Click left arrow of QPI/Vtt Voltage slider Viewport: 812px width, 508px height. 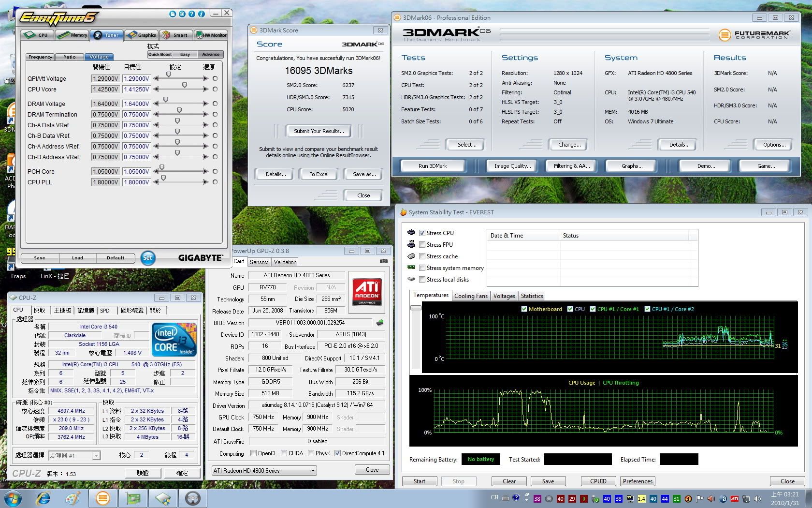tap(156, 79)
